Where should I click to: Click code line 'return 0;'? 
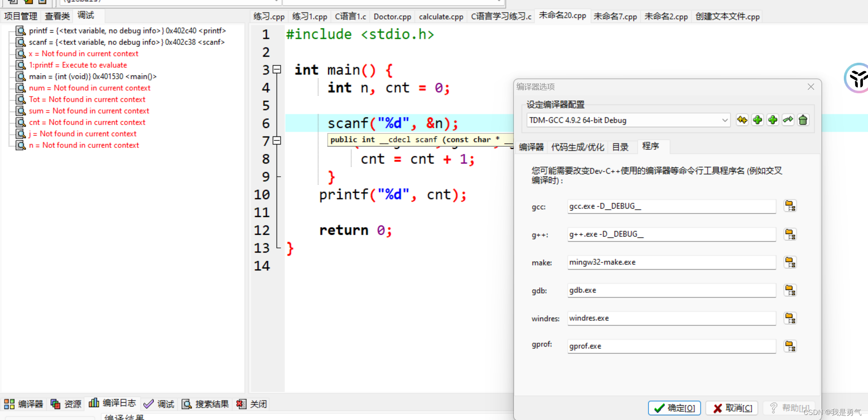click(356, 230)
